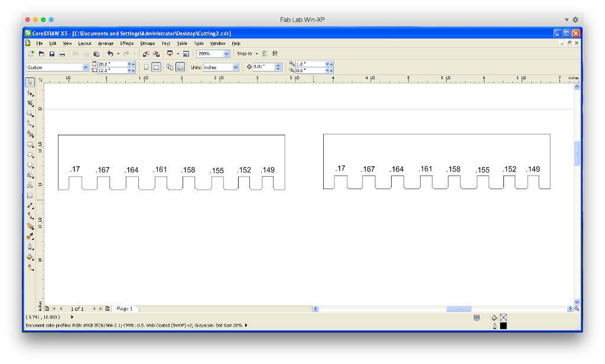Select the Rectangle tool
605x364 pixels.
[30, 144]
